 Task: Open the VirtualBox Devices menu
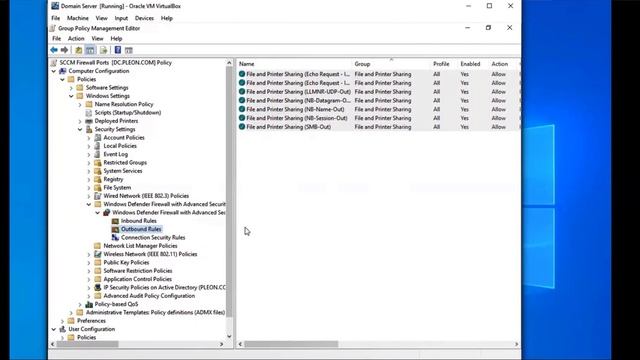pyautogui.click(x=144, y=18)
